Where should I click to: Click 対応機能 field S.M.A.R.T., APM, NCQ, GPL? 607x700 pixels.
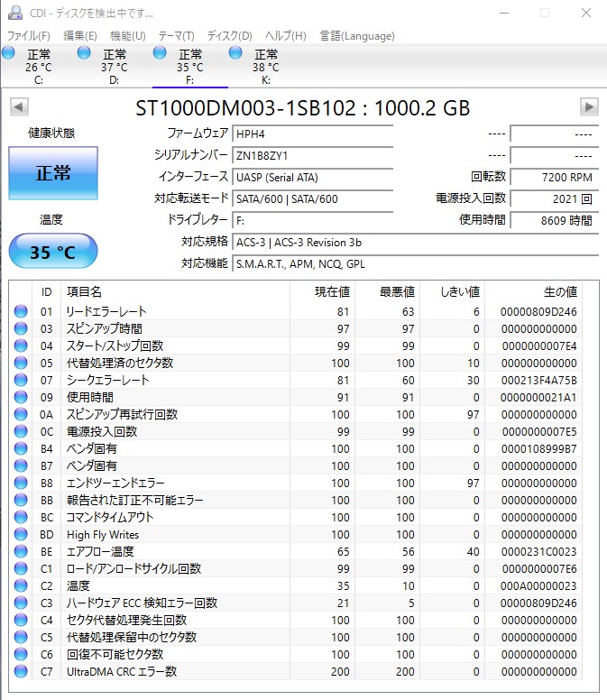tap(415, 263)
